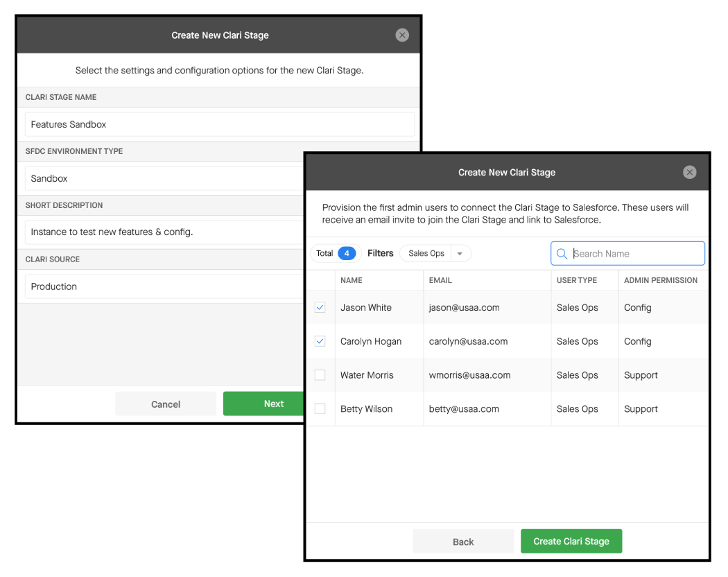Click the green Next button

click(263, 404)
